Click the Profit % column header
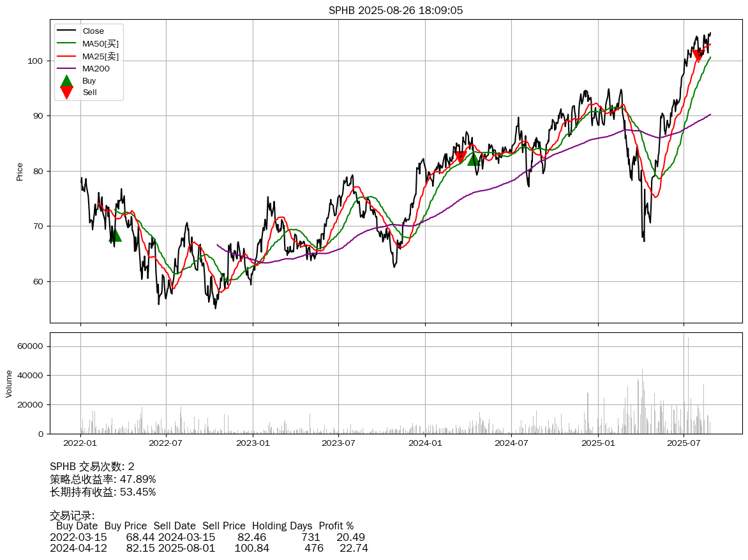This screenshot has width=748, height=560. [x=336, y=526]
